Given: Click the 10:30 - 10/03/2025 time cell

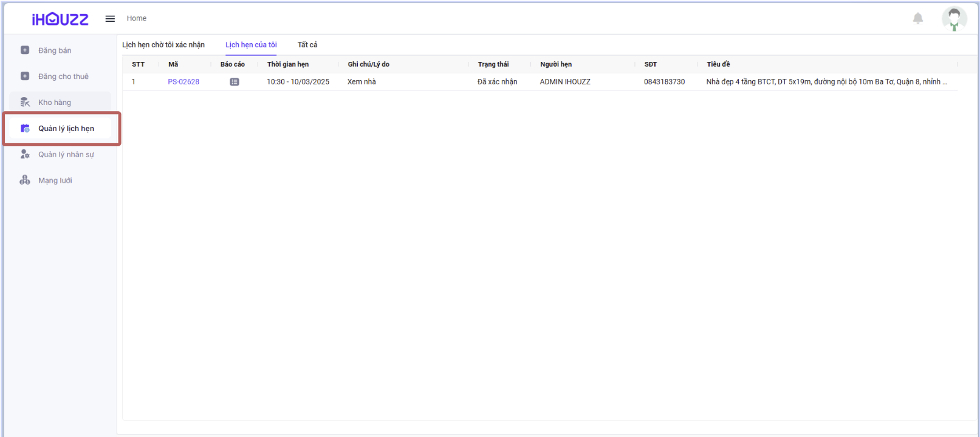Looking at the screenshot, I should coord(298,82).
